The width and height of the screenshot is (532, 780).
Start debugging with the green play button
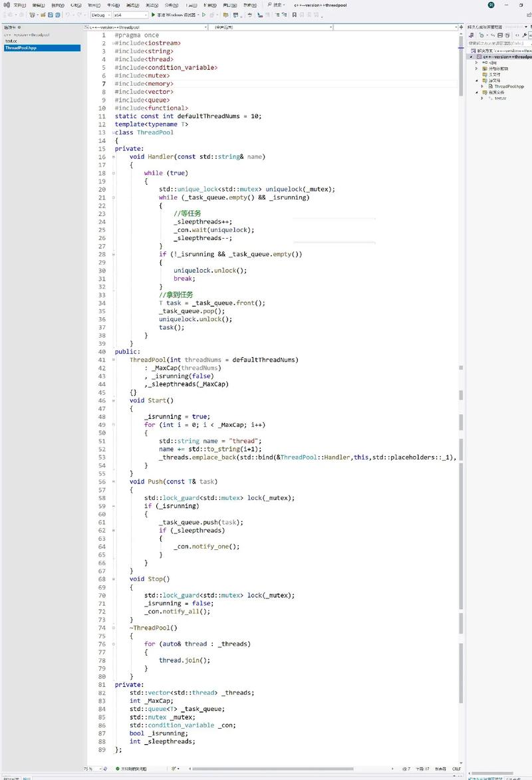coord(154,15)
